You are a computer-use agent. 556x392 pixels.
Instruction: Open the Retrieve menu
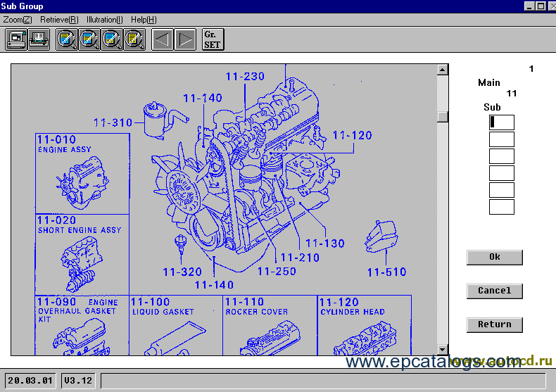coord(59,20)
